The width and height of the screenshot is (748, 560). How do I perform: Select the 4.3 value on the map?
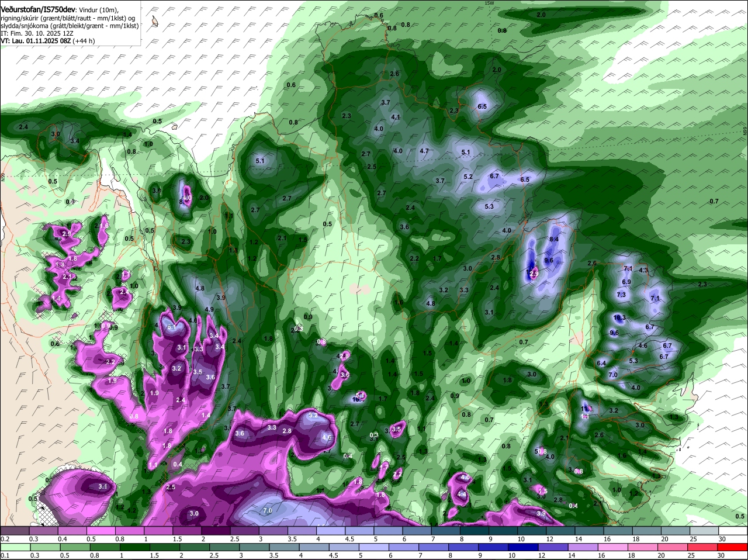[x=643, y=271]
